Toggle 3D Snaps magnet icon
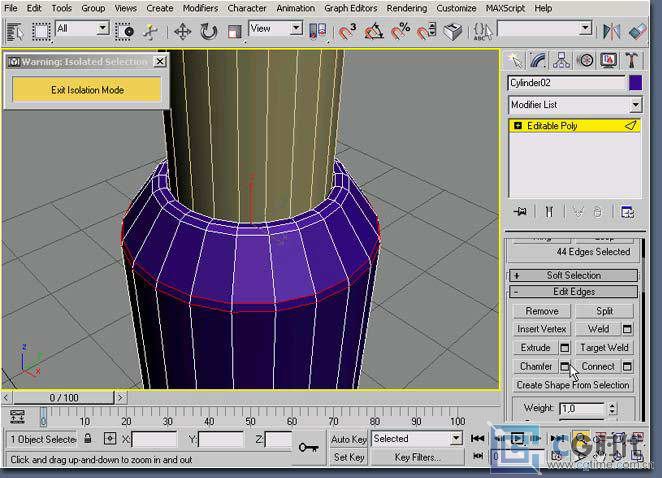 click(347, 32)
